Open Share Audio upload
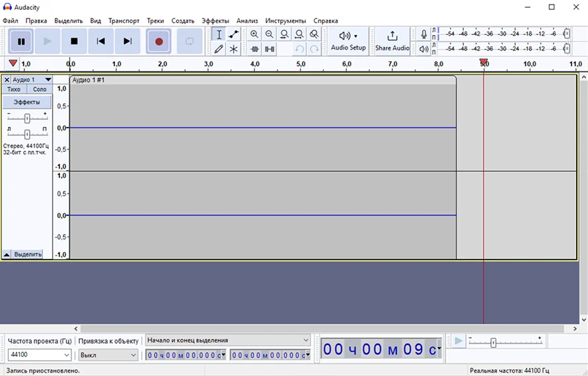The width and height of the screenshot is (588, 376). [x=392, y=40]
